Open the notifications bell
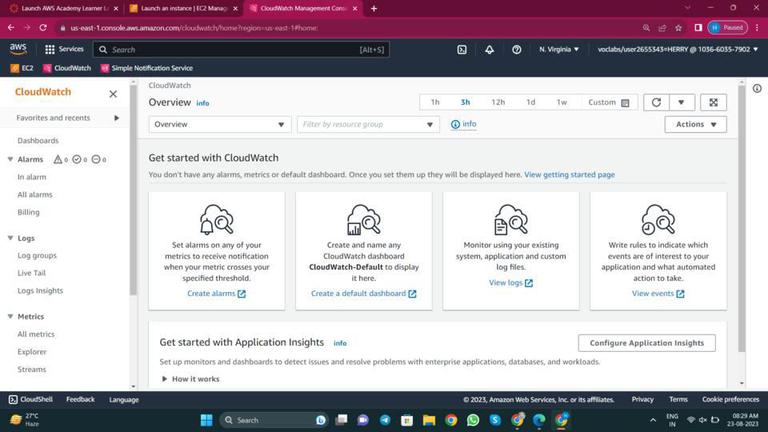Image resolution: width=768 pixels, height=432 pixels. [x=489, y=49]
